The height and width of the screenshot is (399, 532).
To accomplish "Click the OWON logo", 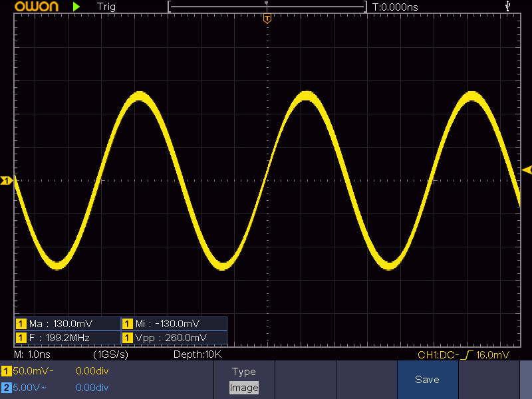I will pyautogui.click(x=37, y=6).
